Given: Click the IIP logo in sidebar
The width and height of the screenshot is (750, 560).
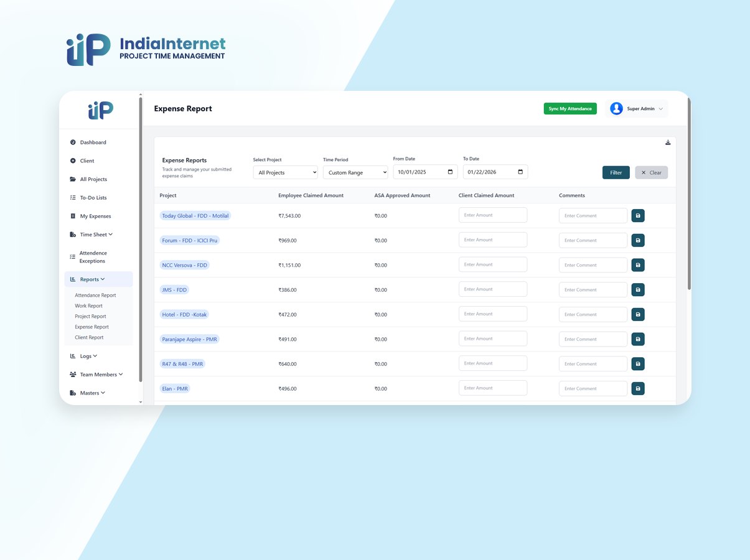Looking at the screenshot, I should (100, 111).
